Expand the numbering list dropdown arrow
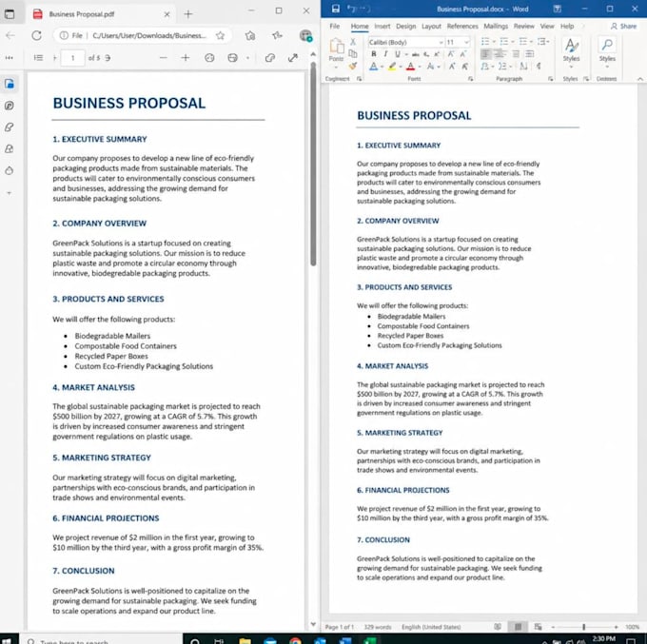This screenshot has width=647, height=644. 513,42
